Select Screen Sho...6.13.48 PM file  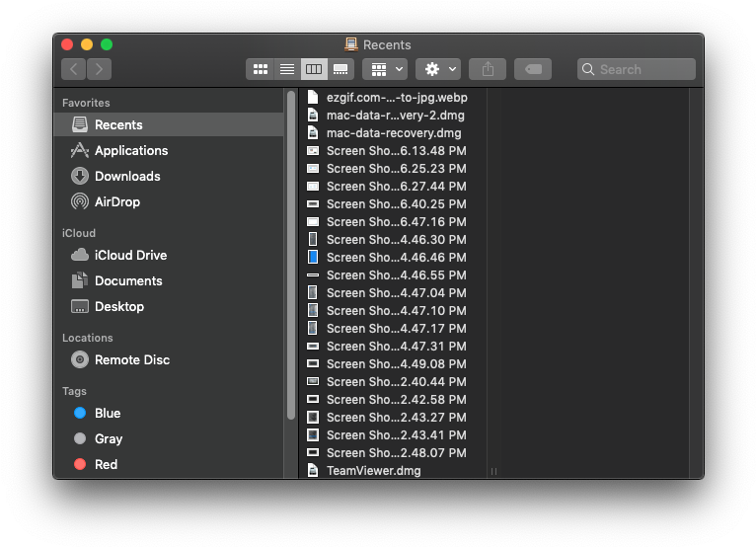(393, 151)
